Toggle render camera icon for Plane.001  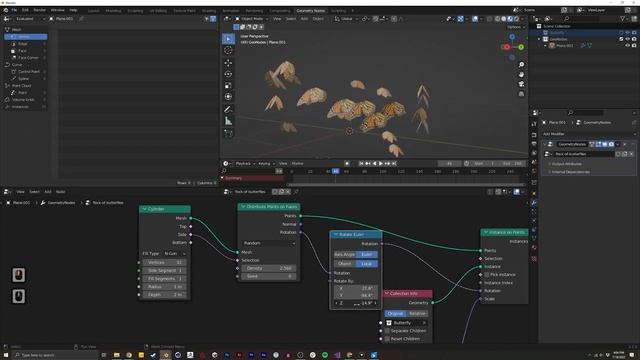click(x=634, y=46)
